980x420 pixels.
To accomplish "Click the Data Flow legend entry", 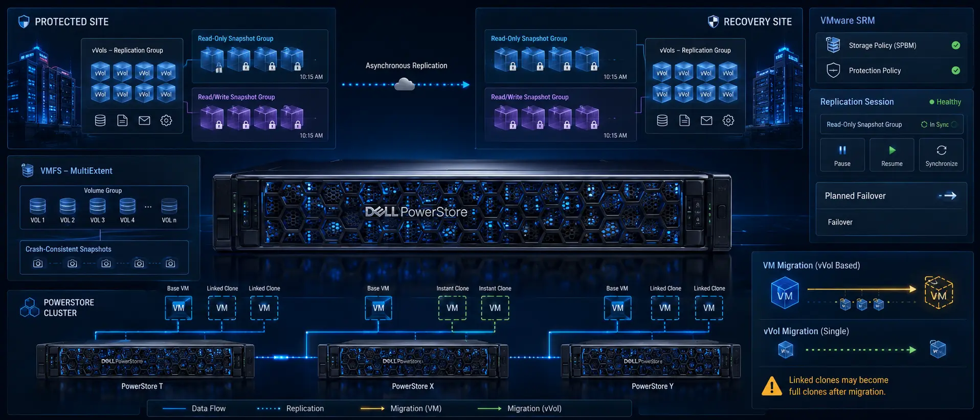I will coord(194,408).
